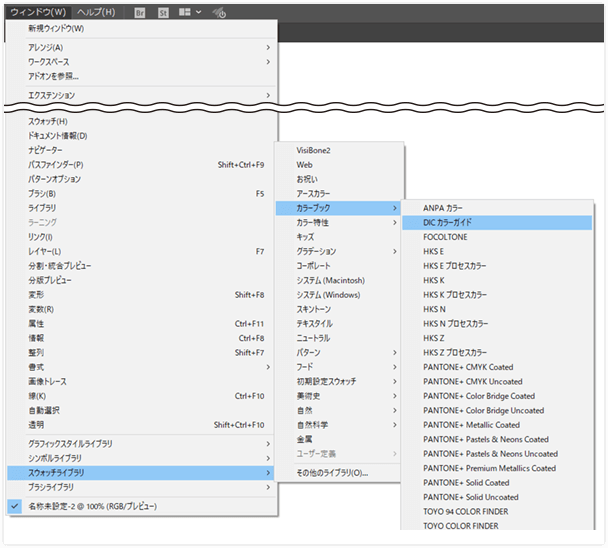This screenshot has height=548, width=608.
Task: Select 分割・統合プレビュー entry
Action: pos(142,266)
